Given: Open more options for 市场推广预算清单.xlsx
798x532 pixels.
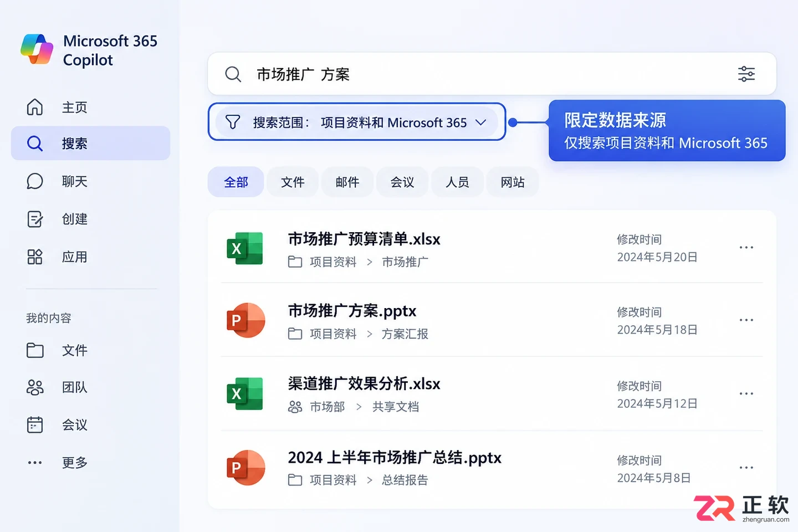Looking at the screenshot, I should [746, 247].
